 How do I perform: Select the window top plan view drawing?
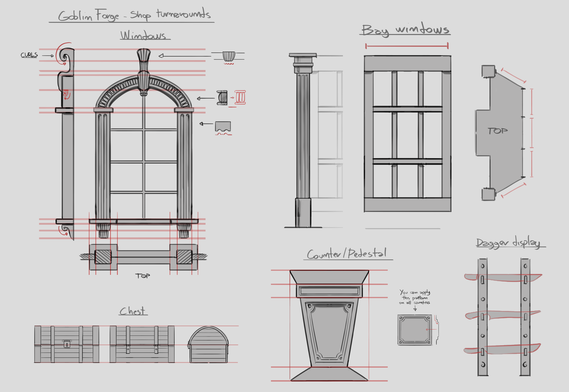143,257
